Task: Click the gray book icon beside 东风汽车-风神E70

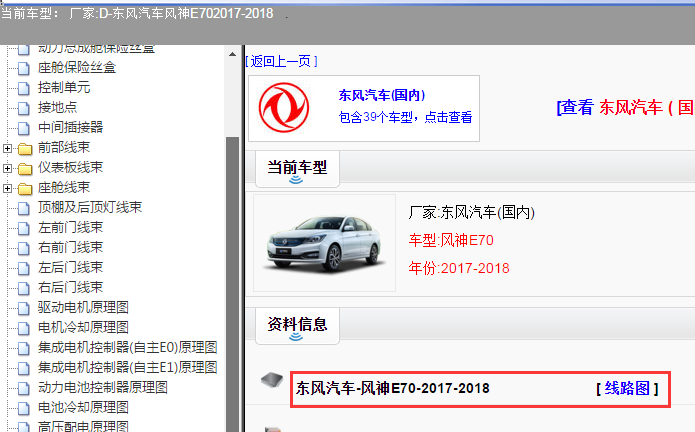Action: pos(272,380)
